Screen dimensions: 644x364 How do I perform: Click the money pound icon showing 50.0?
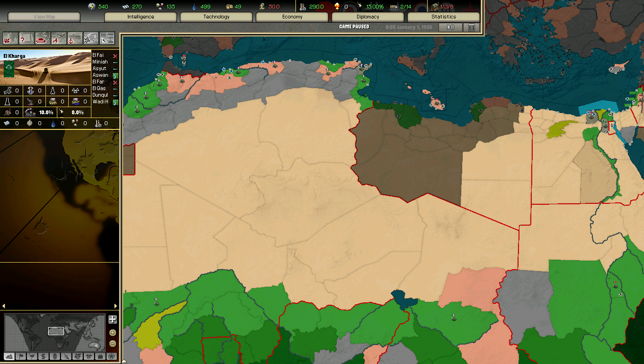tap(262, 7)
